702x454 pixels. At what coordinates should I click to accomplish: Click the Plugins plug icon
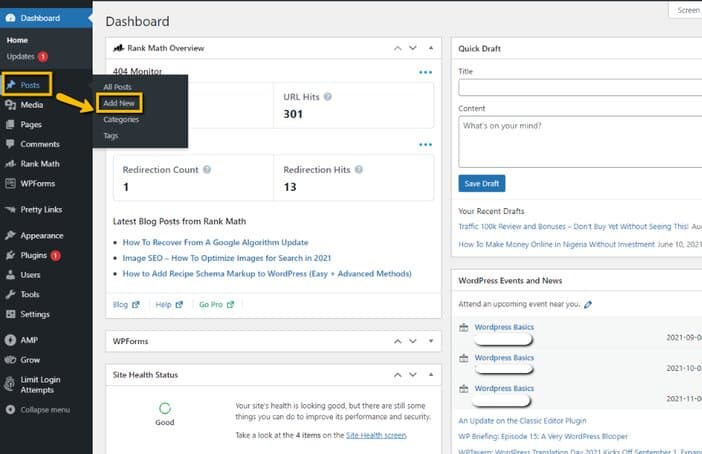click(10, 255)
